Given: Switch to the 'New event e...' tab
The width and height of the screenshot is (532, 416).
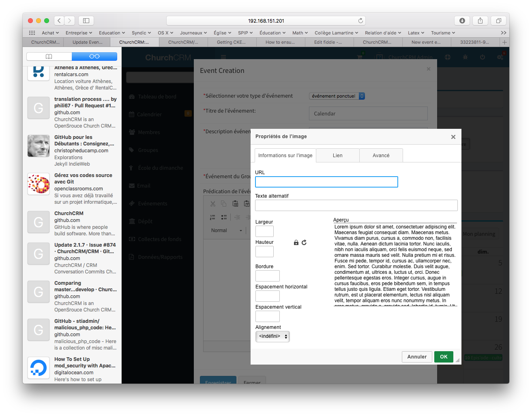Looking at the screenshot, I should pos(426,42).
